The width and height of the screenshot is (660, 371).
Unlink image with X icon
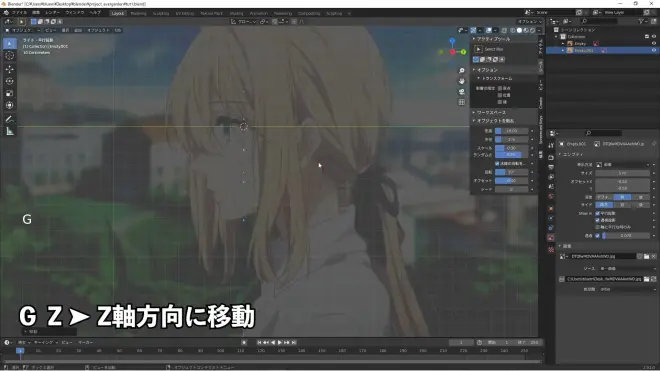pyautogui.click(x=653, y=256)
